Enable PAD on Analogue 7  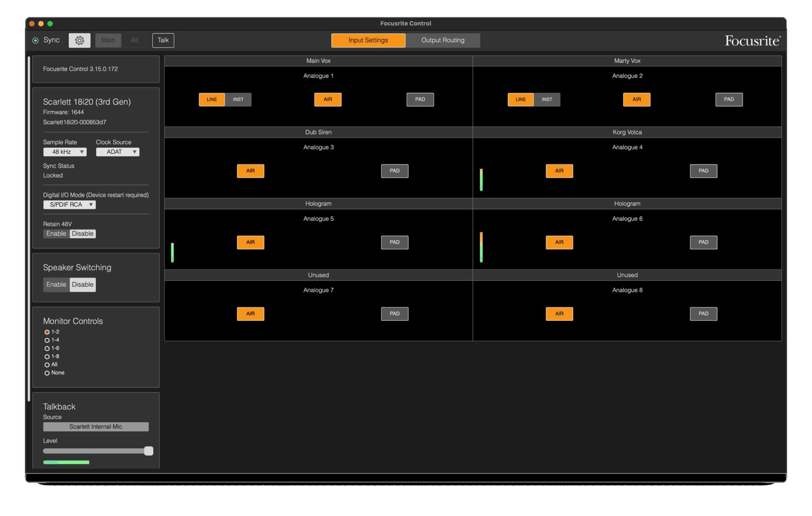pos(394,314)
